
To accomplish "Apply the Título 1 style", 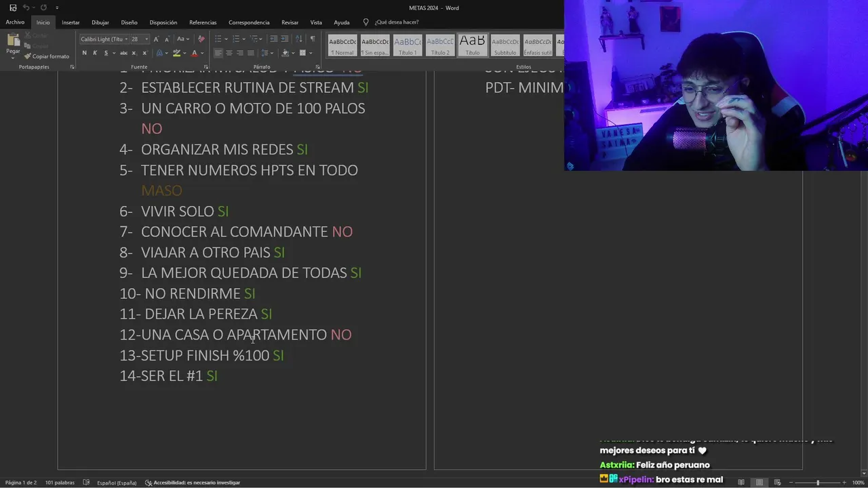I will tap(408, 45).
